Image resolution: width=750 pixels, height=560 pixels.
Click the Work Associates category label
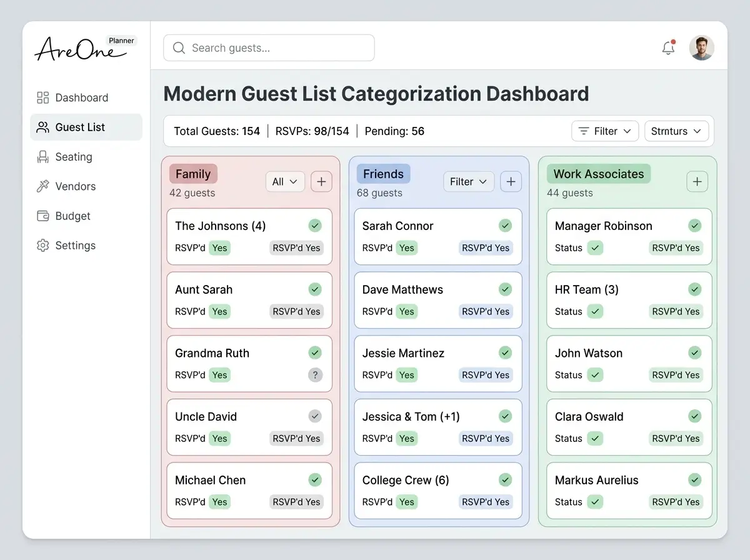(x=599, y=174)
